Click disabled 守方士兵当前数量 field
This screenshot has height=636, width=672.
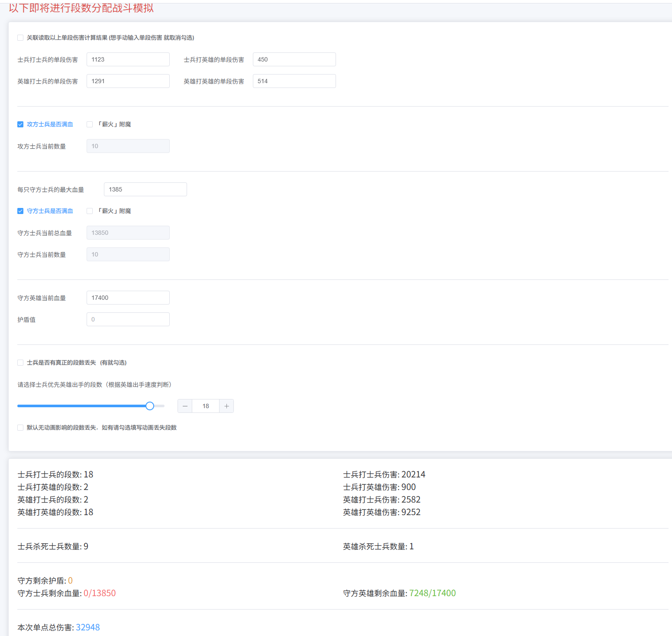click(x=128, y=254)
